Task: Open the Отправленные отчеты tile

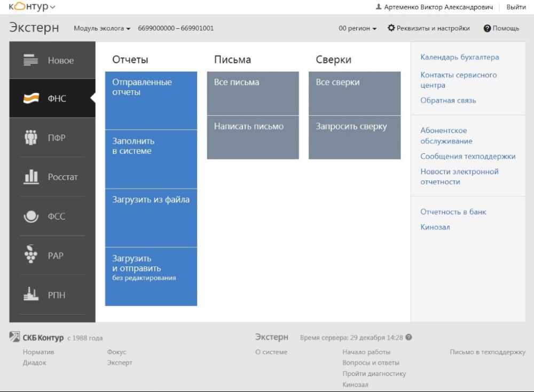Action: (151, 100)
